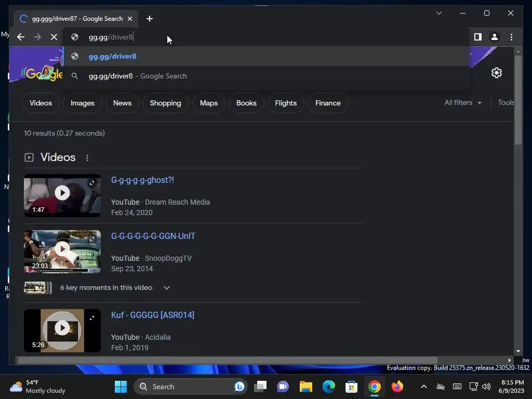This screenshot has width=532, height=399.
Task: Click the taskbar Search box
Action: tap(190, 387)
